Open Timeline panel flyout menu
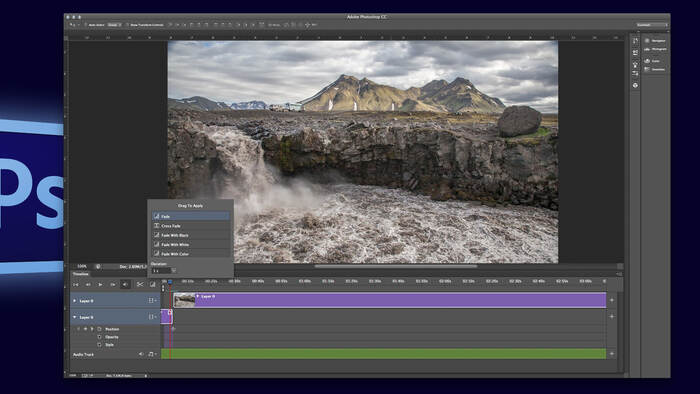The width and height of the screenshot is (700, 394). 619,274
